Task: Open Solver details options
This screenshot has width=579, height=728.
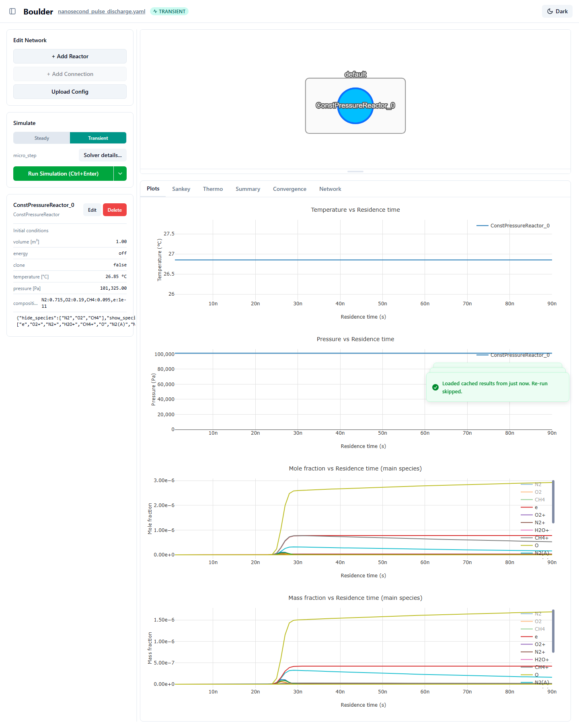Action: point(103,155)
